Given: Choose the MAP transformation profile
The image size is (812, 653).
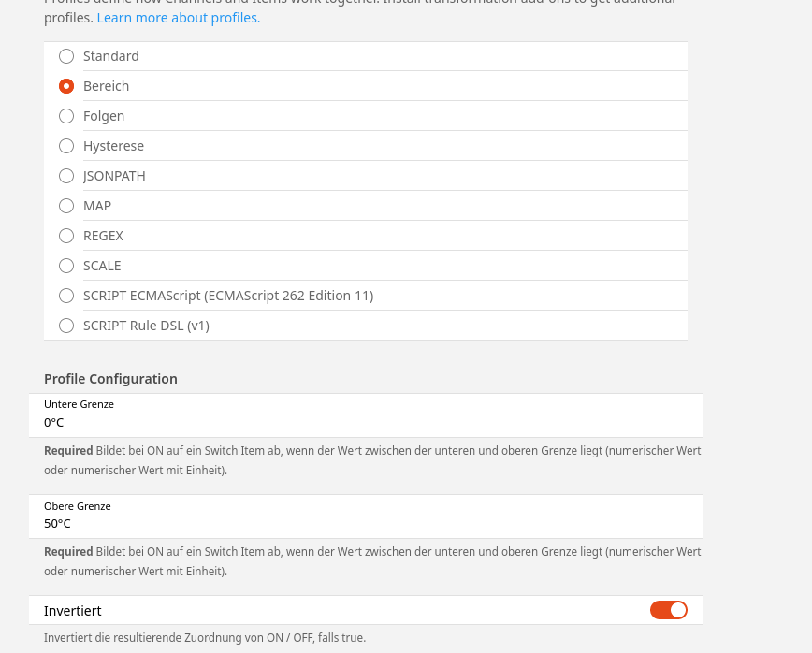Looking at the screenshot, I should click(x=66, y=206).
